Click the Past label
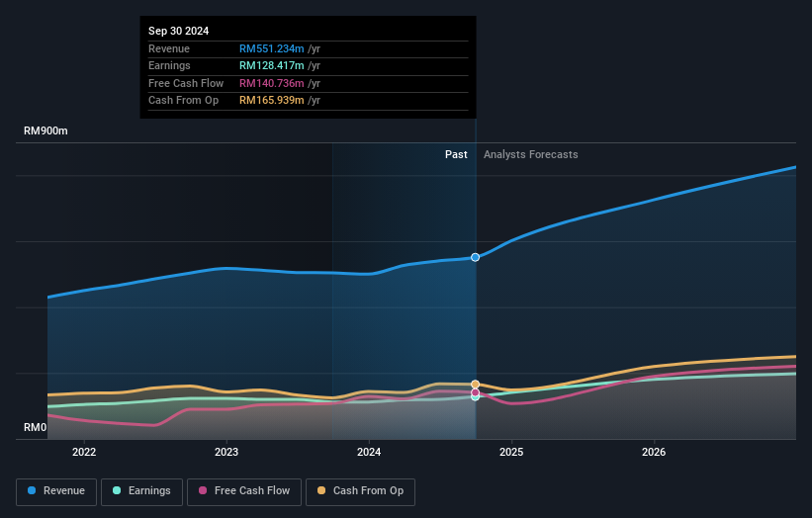 [456, 154]
